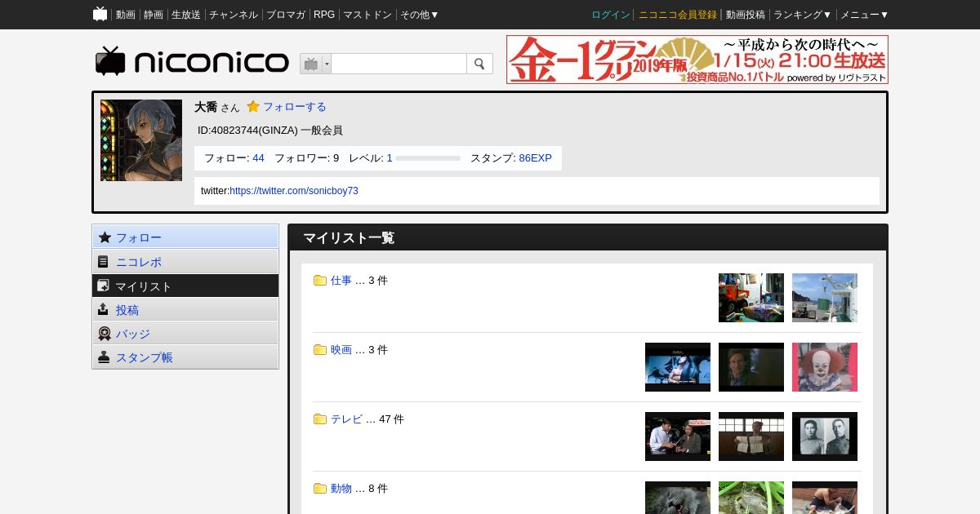The height and width of the screenshot is (514, 980).
Task: Open the 投稿 sidebar tab
Action: click(x=185, y=309)
